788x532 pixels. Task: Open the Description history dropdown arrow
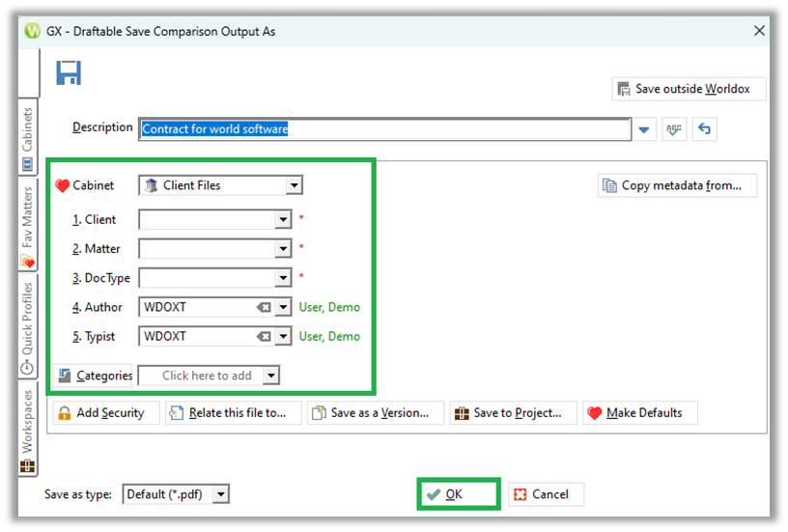pos(644,129)
